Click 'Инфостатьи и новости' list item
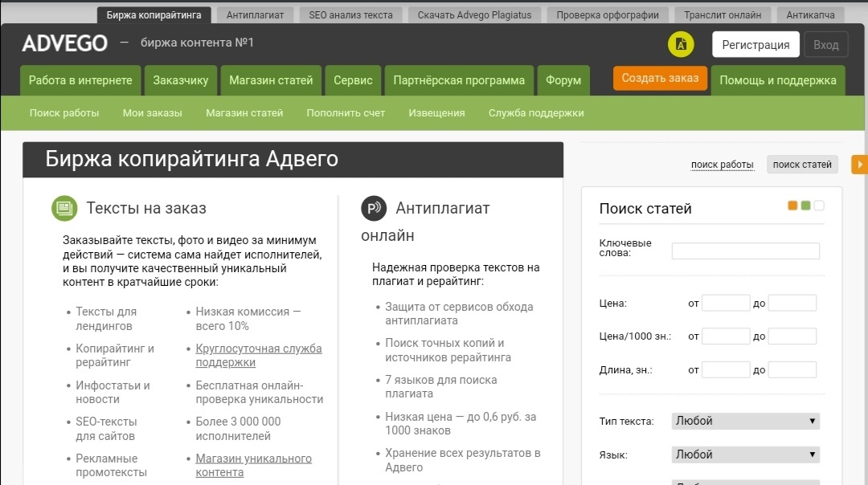The height and width of the screenshot is (485, 868). click(x=113, y=392)
